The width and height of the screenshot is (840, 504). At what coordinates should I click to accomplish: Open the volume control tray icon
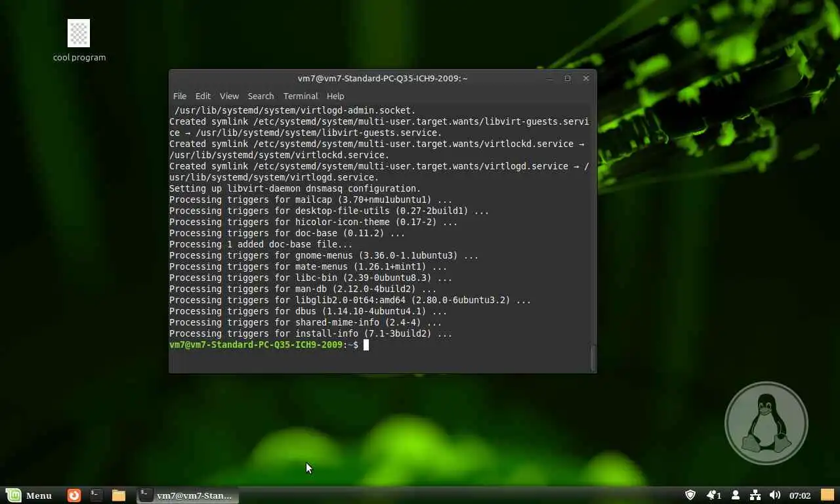pos(775,495)
